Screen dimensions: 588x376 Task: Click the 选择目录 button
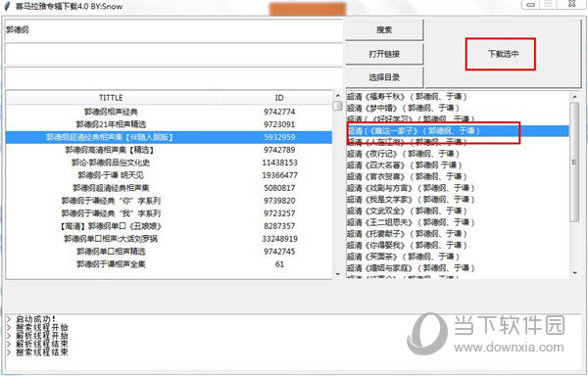[384, 77]
